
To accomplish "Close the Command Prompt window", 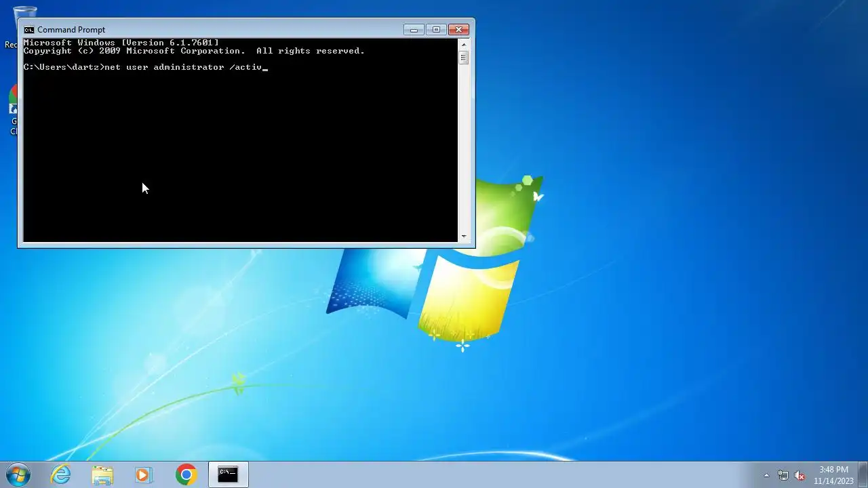I will (458, 30).
